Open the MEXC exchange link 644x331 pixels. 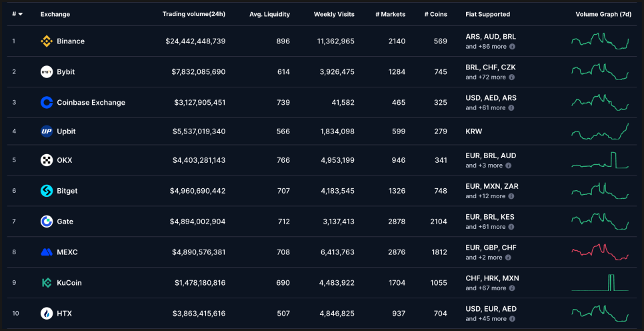pos(67,252)
